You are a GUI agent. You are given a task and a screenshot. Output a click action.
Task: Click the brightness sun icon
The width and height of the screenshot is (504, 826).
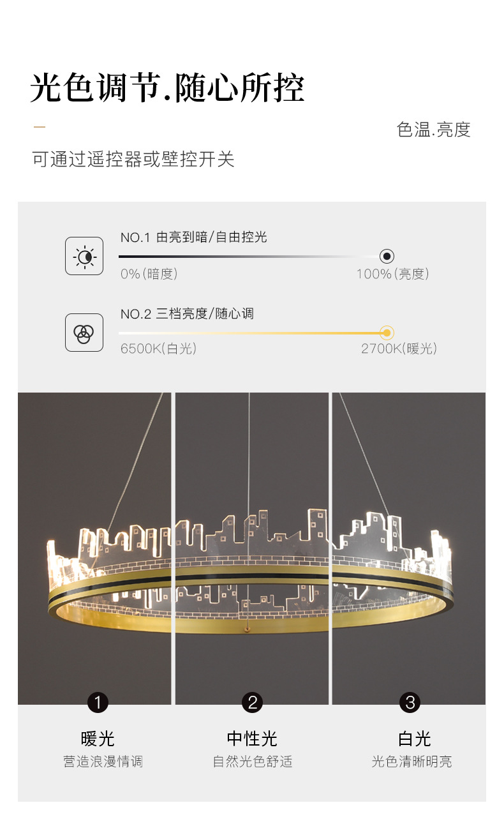(x=84, y=256)
